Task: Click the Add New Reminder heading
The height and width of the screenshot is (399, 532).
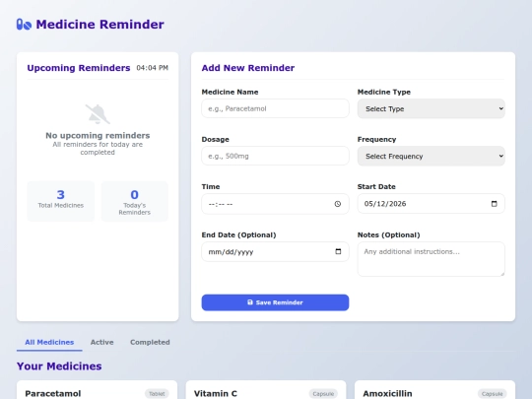Action: [248, 68]
